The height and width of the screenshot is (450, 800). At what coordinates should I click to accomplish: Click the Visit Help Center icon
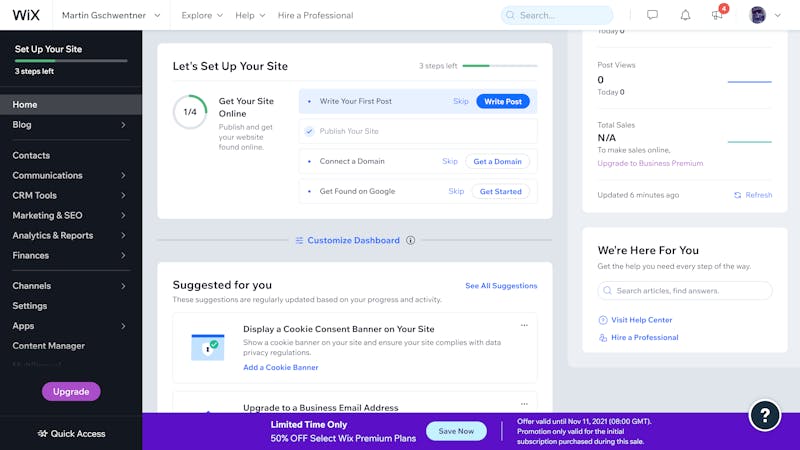[603, 320]
